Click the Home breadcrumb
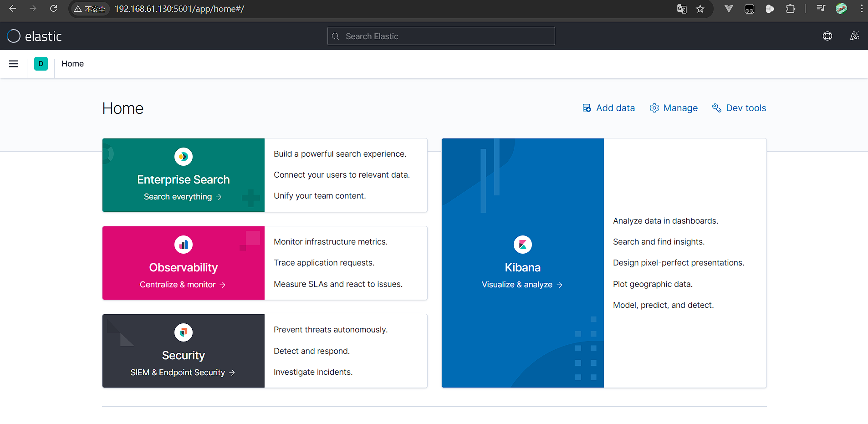 [72, 64]
